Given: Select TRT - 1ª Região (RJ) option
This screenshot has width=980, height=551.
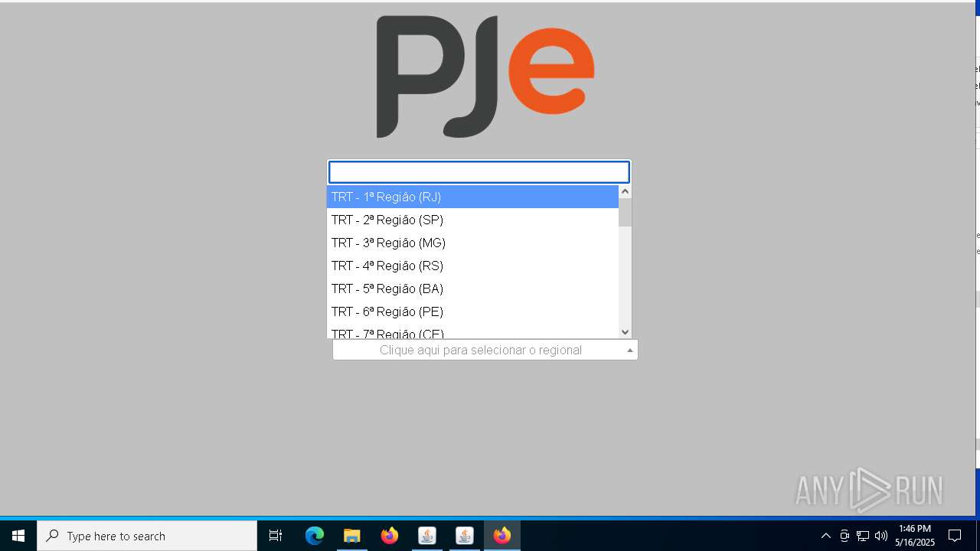Looking at the screenshot, I should point(472,197).
